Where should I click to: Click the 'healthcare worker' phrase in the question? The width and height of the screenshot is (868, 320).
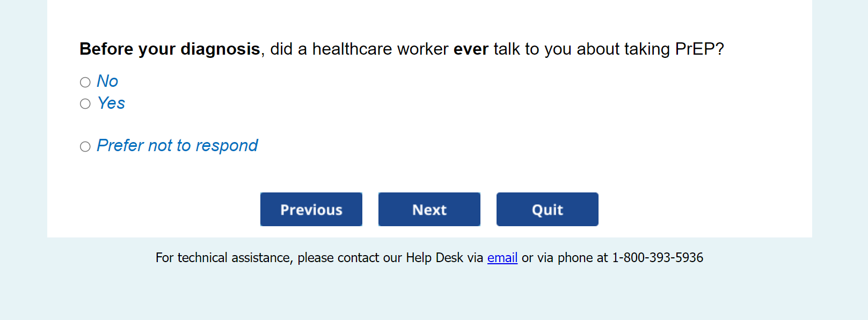point(380,49)
